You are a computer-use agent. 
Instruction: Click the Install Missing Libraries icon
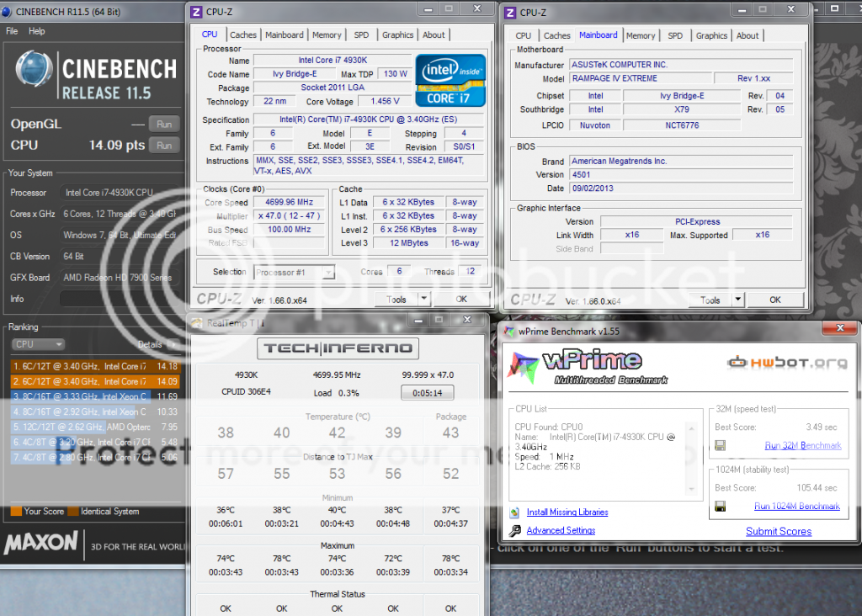515,512
